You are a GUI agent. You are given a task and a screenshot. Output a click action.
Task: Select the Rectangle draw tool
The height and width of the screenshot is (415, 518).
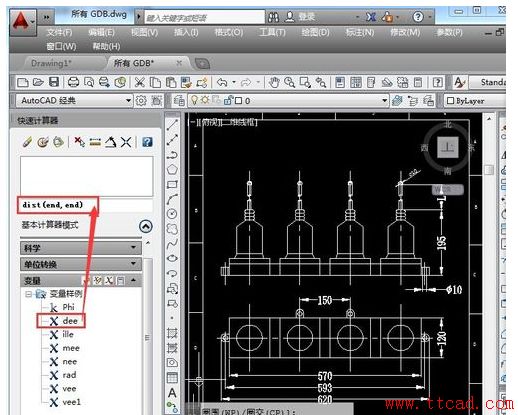[x=172, y=184]
